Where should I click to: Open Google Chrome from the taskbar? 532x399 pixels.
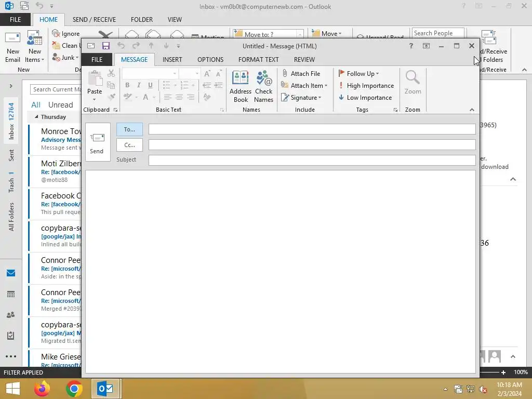[74, 389]
